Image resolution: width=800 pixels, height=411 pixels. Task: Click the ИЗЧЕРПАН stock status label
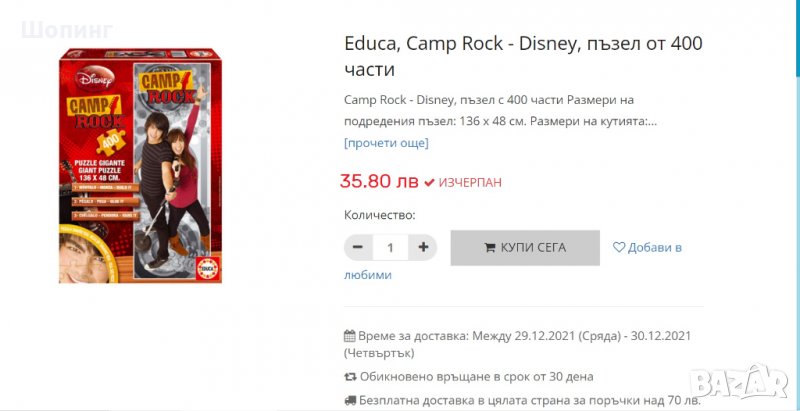point(470,183)
